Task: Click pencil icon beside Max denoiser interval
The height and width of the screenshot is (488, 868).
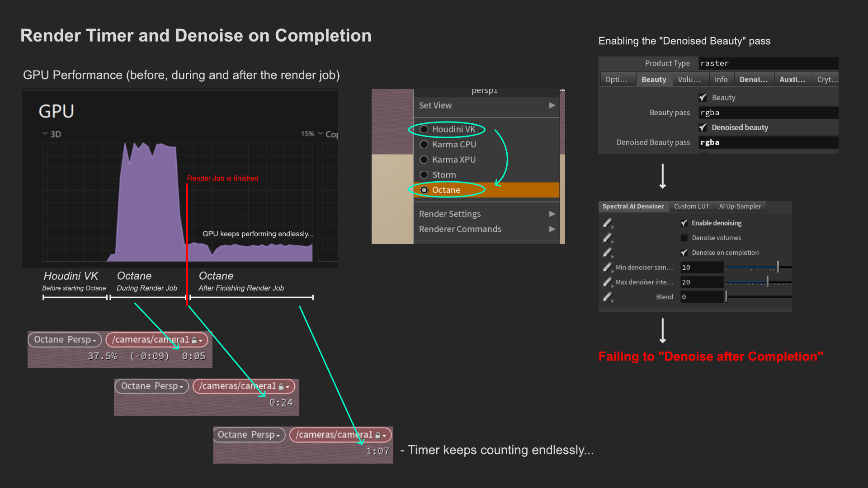Action: tap(607, 282)
